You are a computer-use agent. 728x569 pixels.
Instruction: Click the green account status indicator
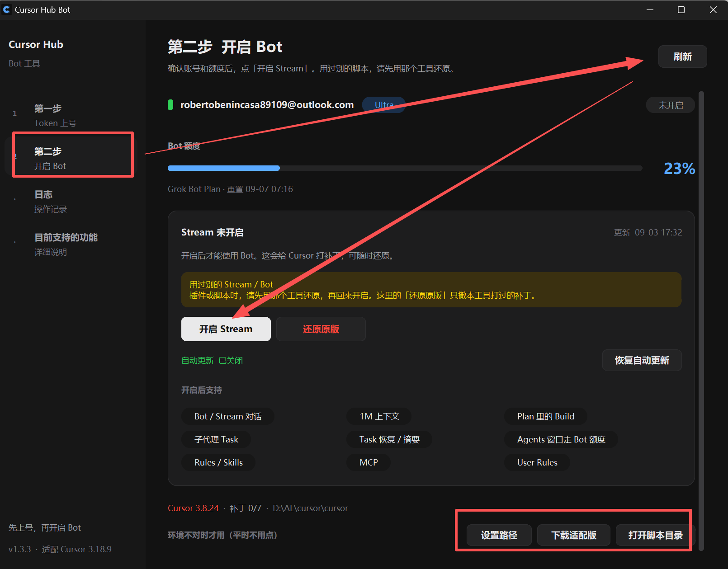point(170,105)
